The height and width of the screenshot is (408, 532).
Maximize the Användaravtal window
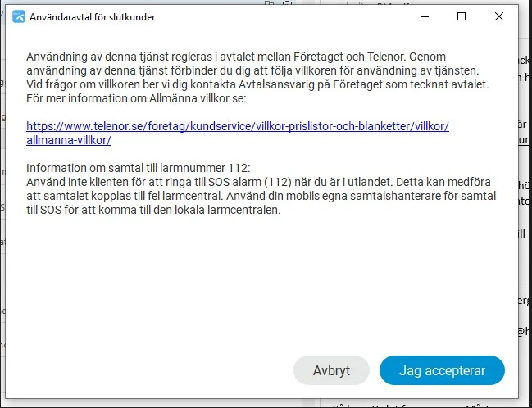pos(462,16)
